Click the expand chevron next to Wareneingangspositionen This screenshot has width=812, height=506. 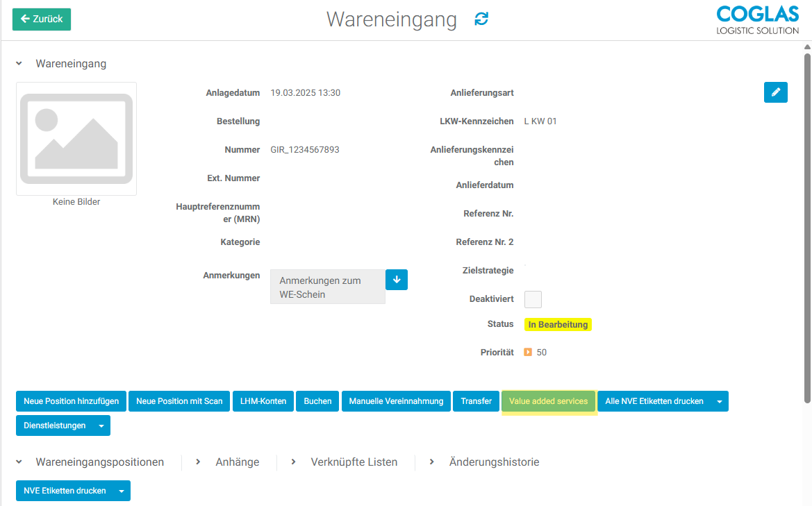[x=19, y=462]
